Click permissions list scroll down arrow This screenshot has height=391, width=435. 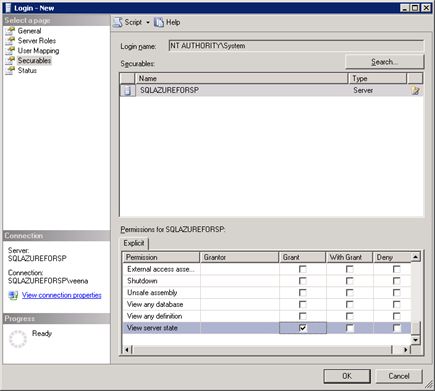tap(415, 340)
